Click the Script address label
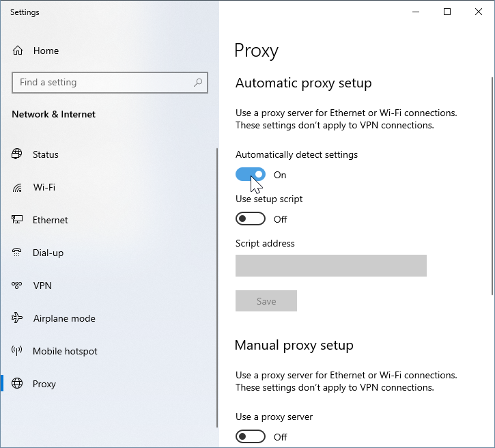Screen dimensions: 495x448 (x=265, y=243)
